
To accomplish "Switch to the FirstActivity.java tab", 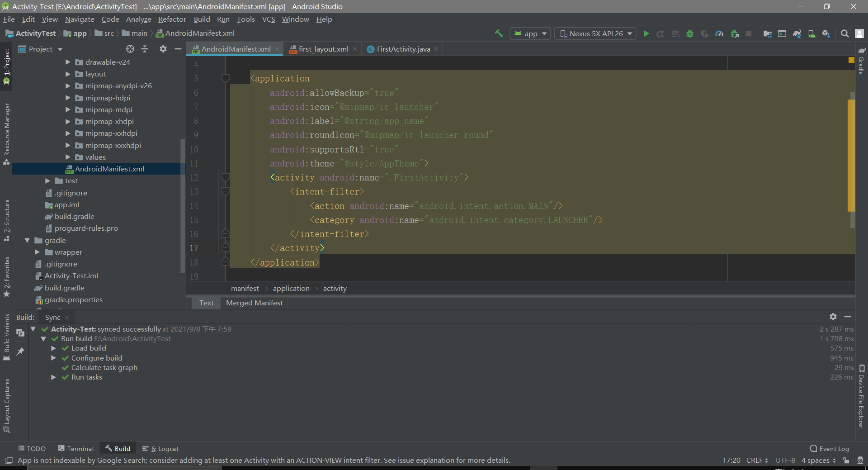I will 403,49.
